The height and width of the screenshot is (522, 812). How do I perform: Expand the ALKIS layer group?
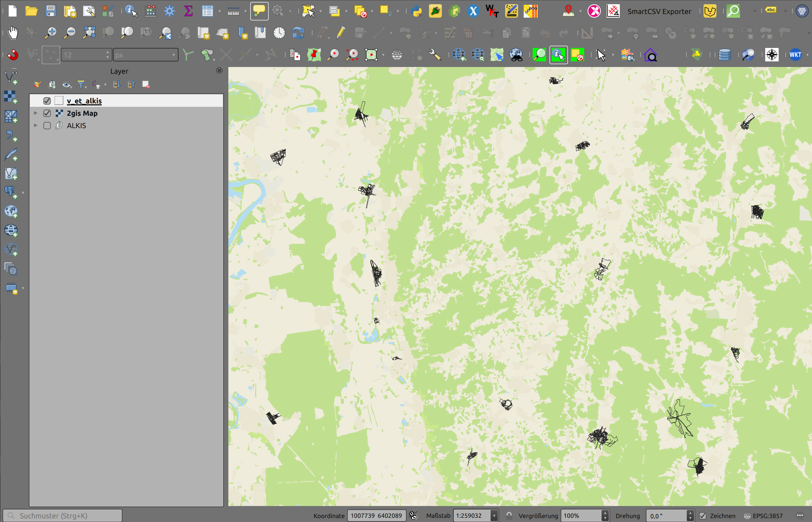point(36,125)
